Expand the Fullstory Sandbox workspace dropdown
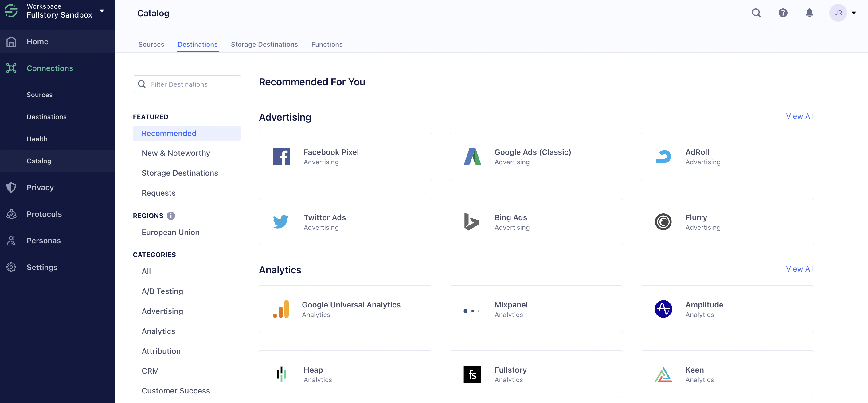Image resolution: width=868 pixels, height=403 pixels. pos(102,11)
